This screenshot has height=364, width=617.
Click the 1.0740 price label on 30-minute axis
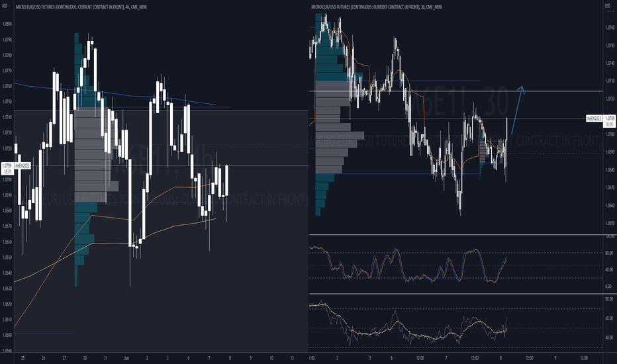point(610,64)
